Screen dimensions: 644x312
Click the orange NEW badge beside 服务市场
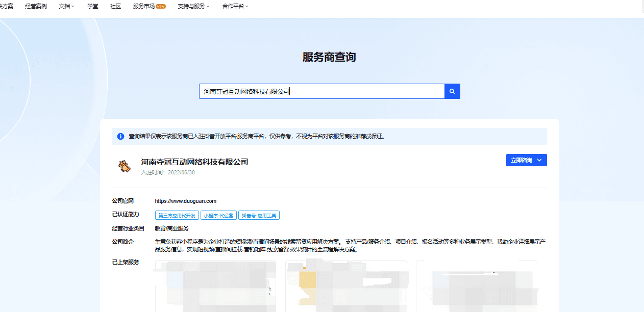coord(161,7)
